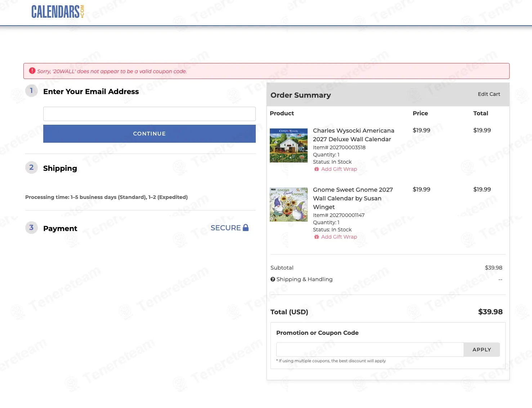Click the invalid coupon '20WALL' error message
The height and width of the screenshot is (408, 532).
(x=112, y=71)
